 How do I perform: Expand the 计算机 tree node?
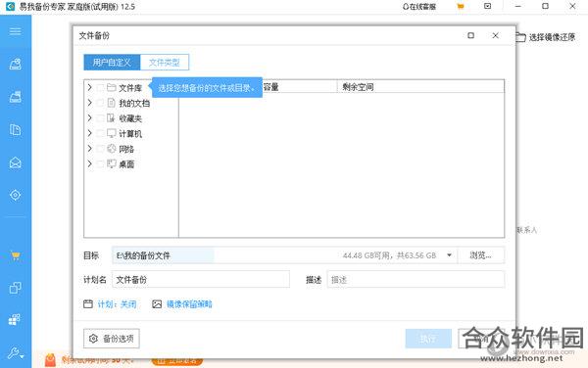pyautogui.click(x=89, y=133)
